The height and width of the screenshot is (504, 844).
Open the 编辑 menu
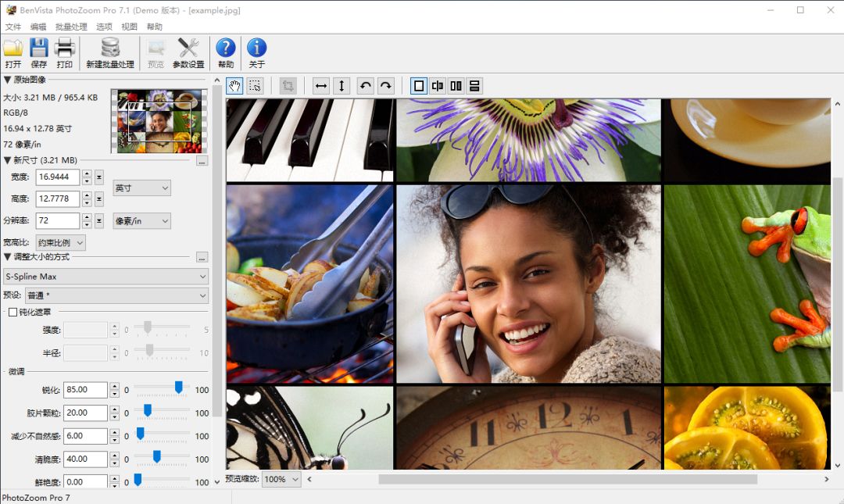(x=38, y=27)
